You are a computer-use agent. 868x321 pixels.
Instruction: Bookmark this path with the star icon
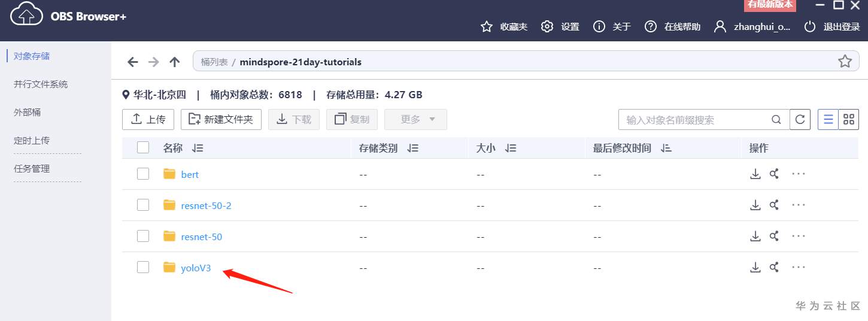point(845,61)
